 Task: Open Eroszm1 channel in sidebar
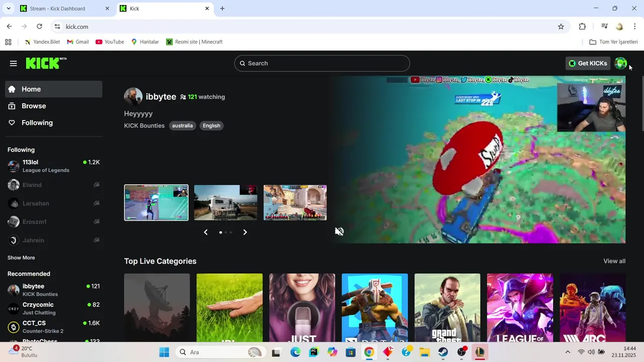click(54, 222)
